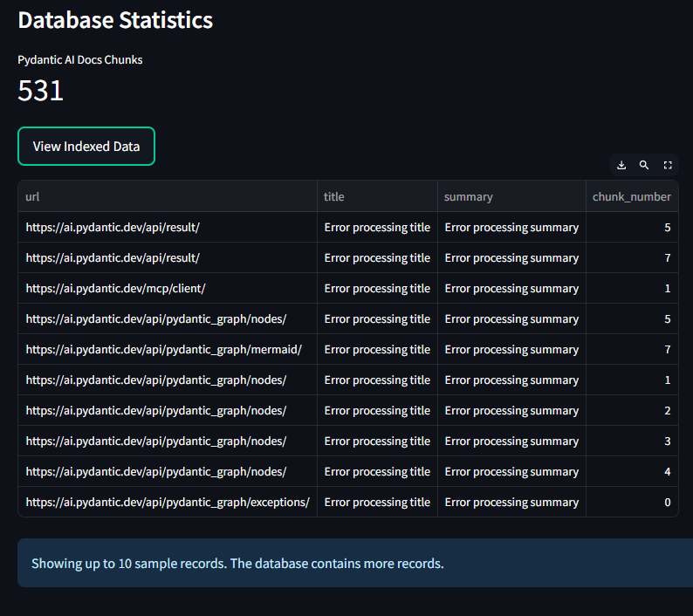The width and height of the screenshot is (693, 616).
Task: Select chunk_number cell with value 4
Action: (x=632, y=471)
